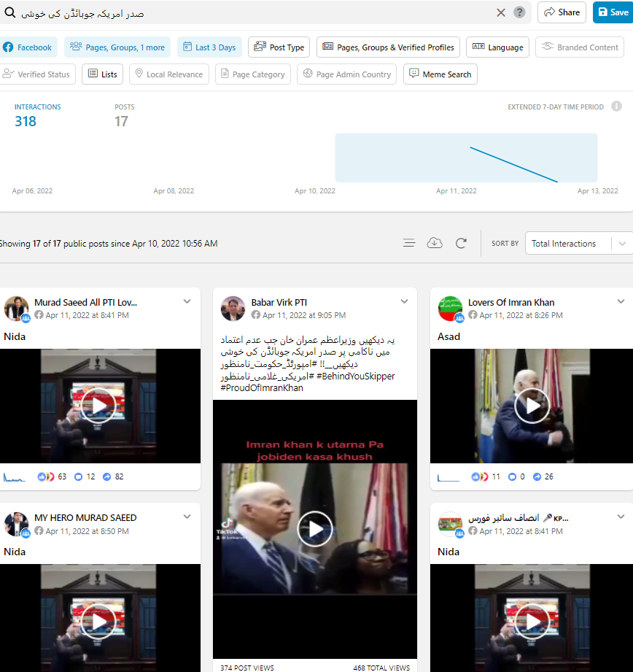Click the download cloud icon
The height and width of the screenshot is (672, 633).
[x=435, y=243]
